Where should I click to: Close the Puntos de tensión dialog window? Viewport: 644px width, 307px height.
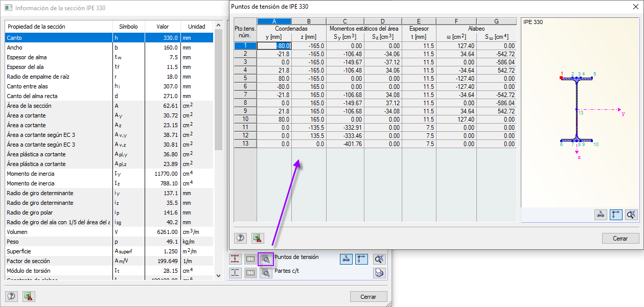coord(635,7)
